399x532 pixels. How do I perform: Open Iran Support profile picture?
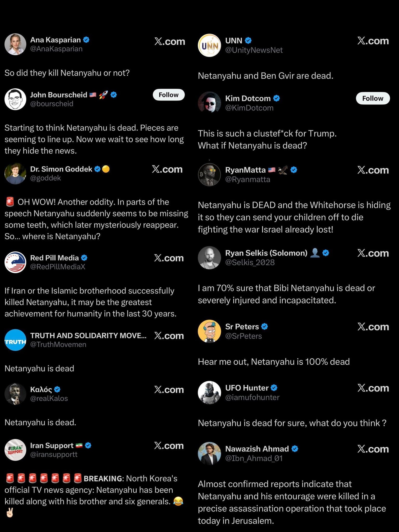(x=15, y=450)
